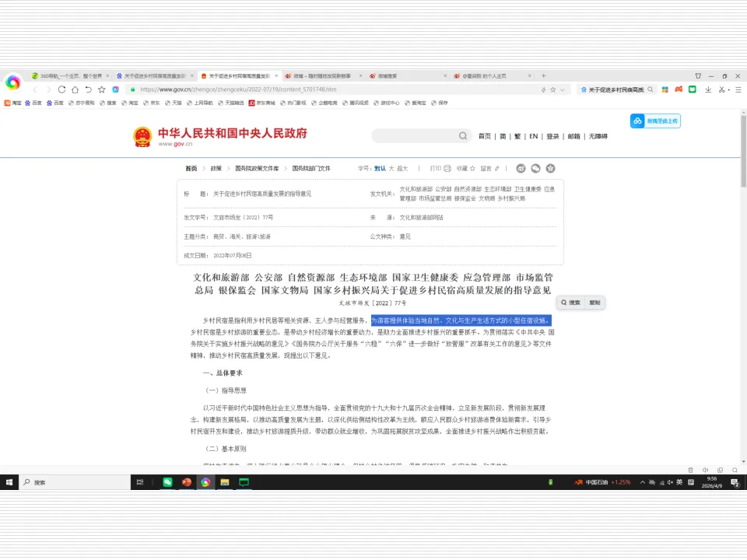Select the 大 font size option

pyautogui.click(x=393, y=168)
